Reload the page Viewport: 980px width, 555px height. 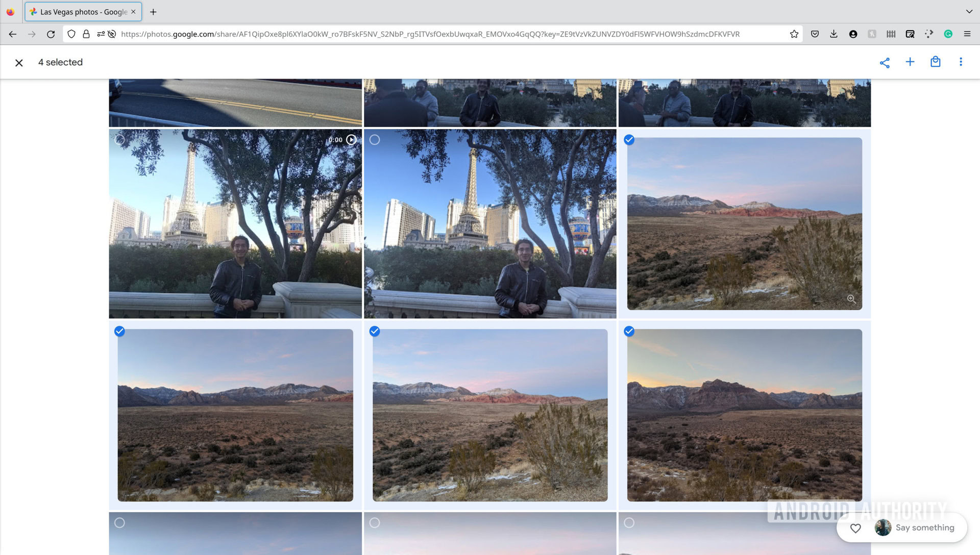[51, 34]
